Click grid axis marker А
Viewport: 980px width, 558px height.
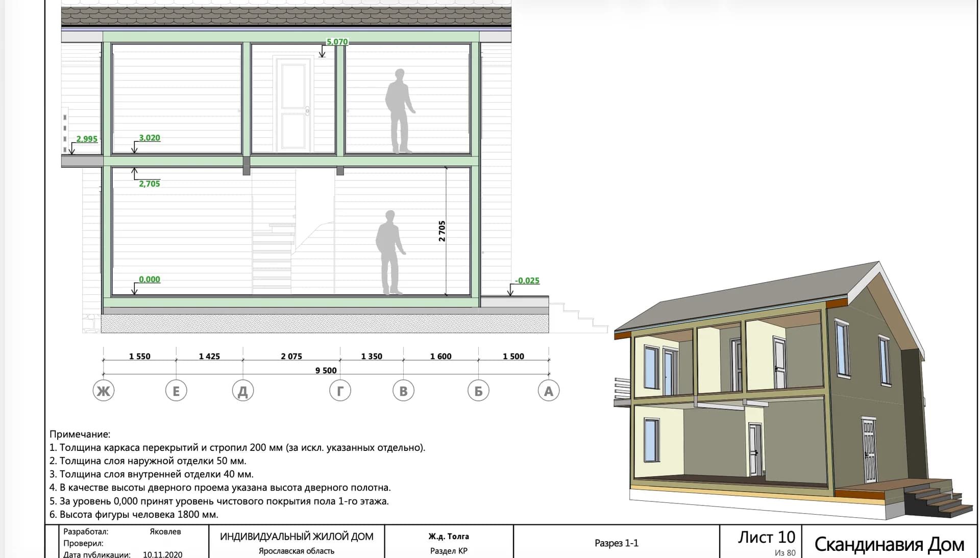[x=549, y=391]
